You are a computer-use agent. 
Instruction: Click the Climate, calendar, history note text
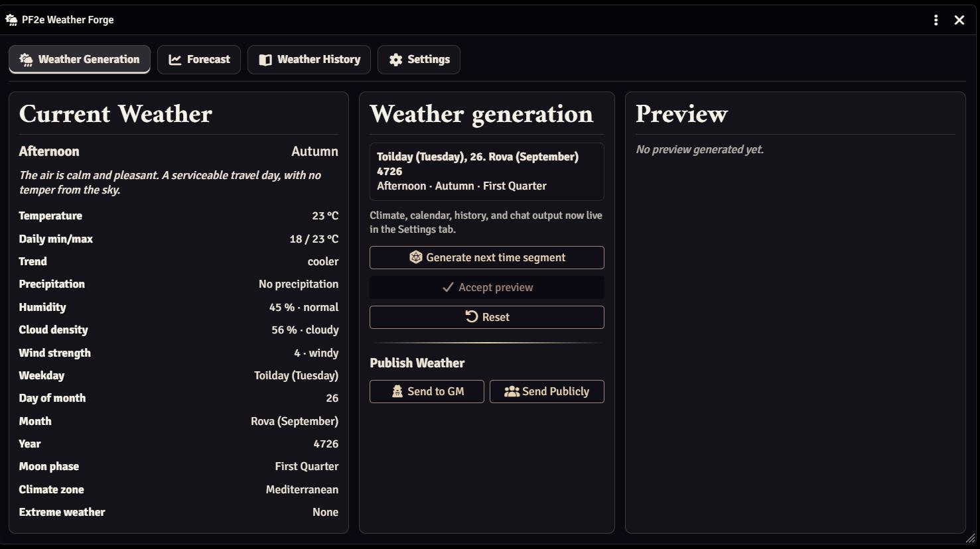pyautogui.click(x=486, y=223)
